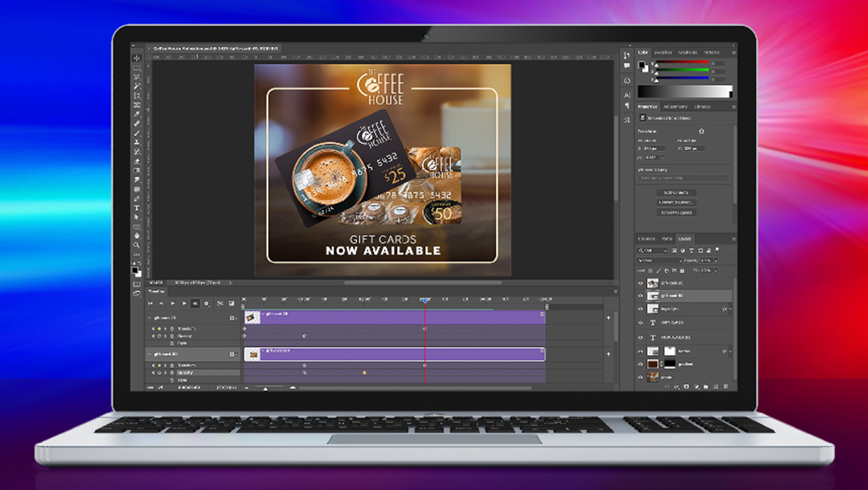Hide the gift-card-50 layer
Screen dimensions: 868x490
coord(640,295)
